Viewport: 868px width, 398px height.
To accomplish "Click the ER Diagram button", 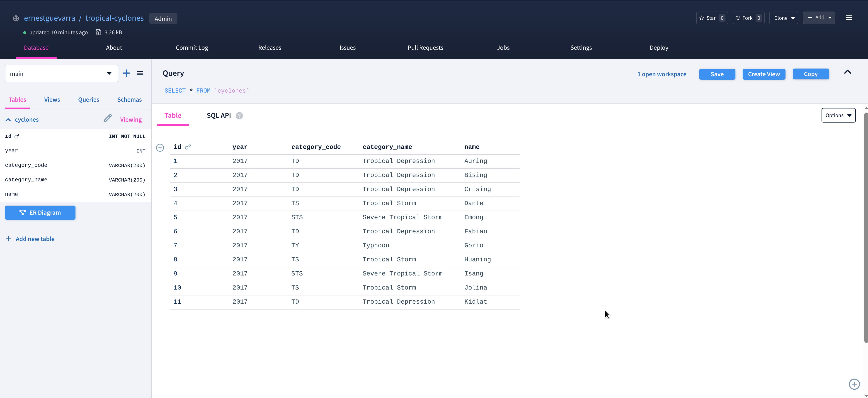I will click(40, 212).
